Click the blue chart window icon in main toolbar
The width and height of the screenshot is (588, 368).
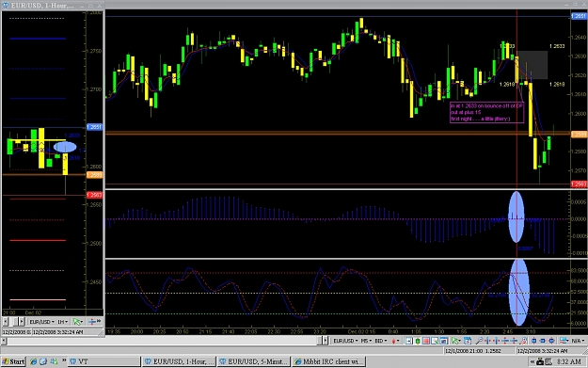(444, 341)
